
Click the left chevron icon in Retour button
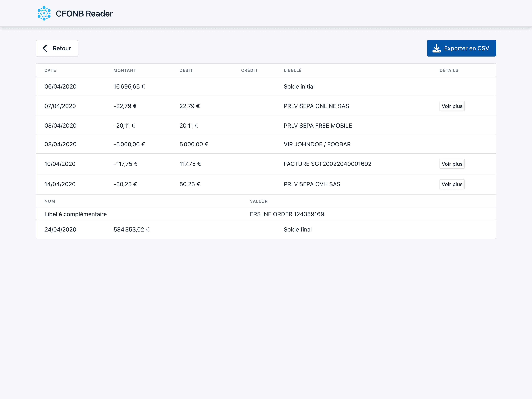pos(45,48)
